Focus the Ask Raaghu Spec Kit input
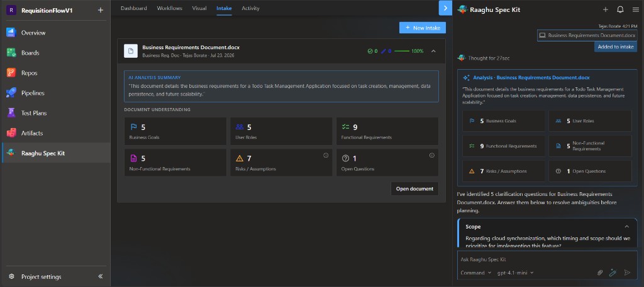 tap(547, 259)
